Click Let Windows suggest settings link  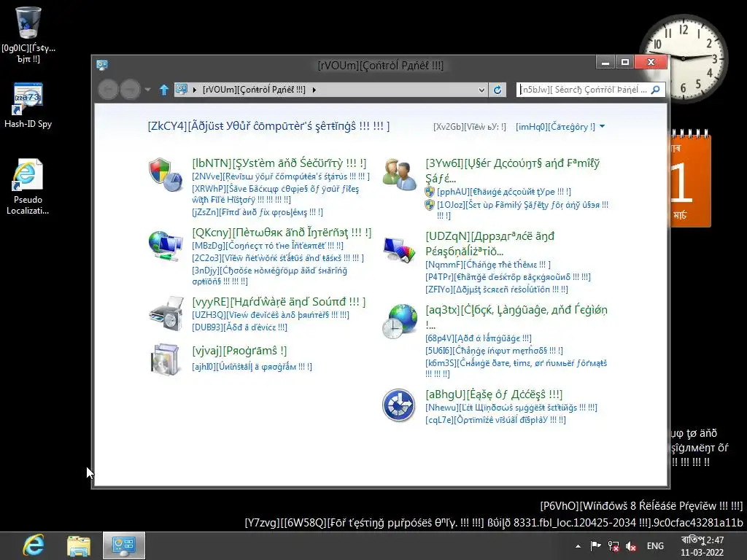pos(511,408)
